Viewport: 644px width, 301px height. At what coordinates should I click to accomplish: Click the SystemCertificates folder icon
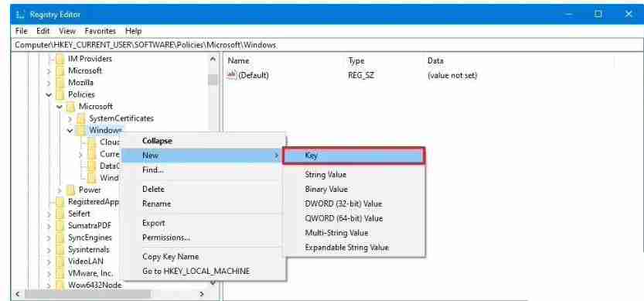[81, 118]
